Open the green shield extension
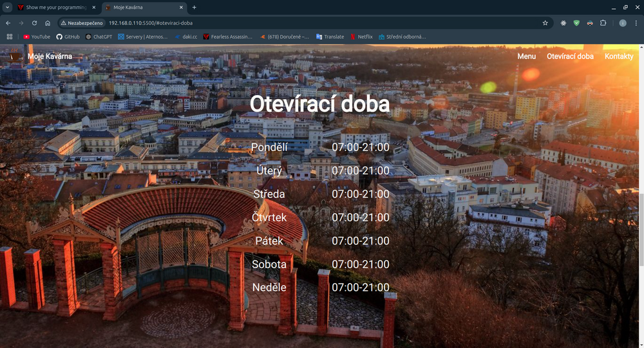 pyautogui.click(x=576, y=23)
